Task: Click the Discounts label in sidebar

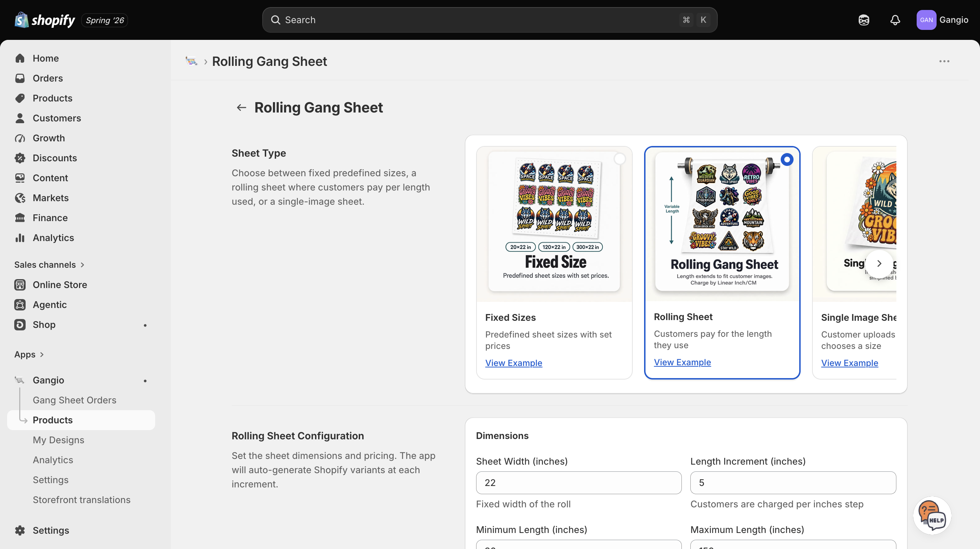Action: (x=55, y=158)
